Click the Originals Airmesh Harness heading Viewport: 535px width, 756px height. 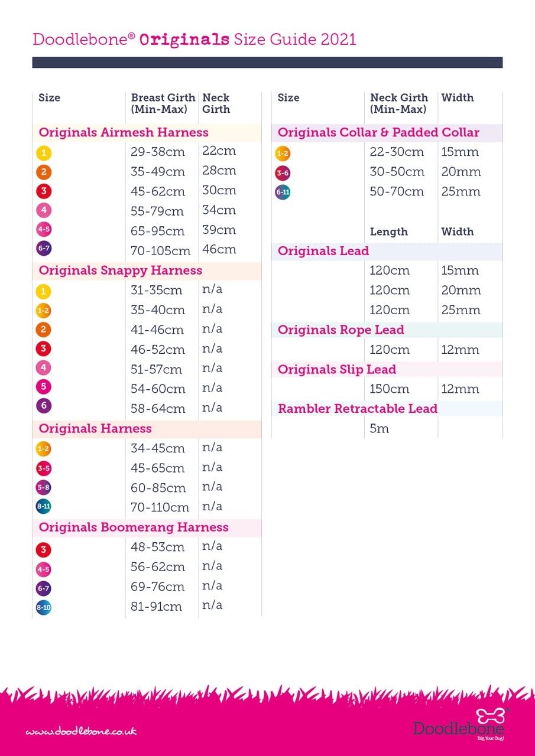[124, 132]
